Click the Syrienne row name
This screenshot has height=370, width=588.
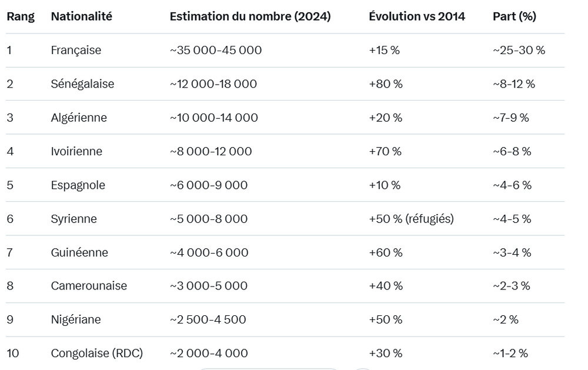(73, 219)
